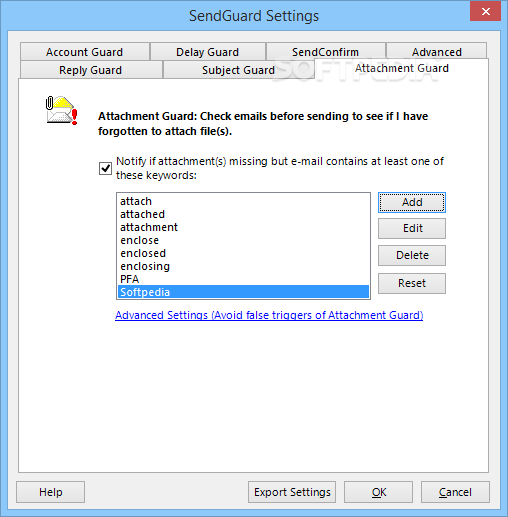The image size is (508, 517).
Task: Click Export Settings
Action: (x=292, y=492)
